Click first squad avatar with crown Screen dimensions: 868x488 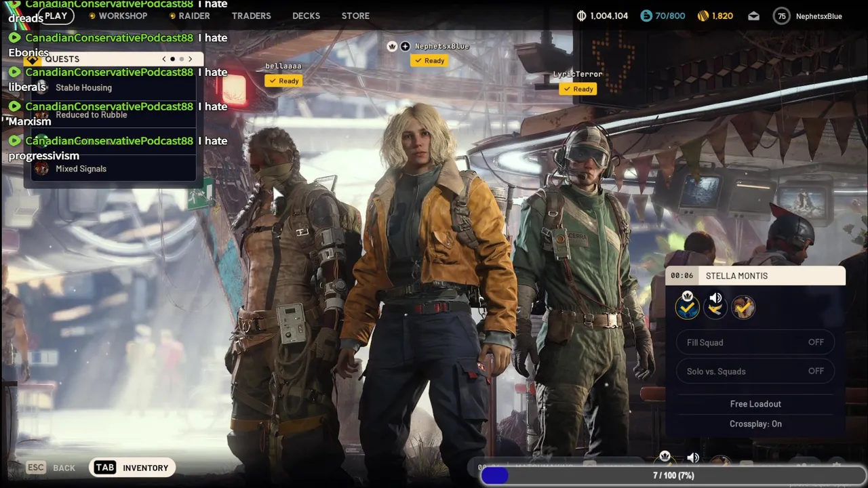click(687, 306)
